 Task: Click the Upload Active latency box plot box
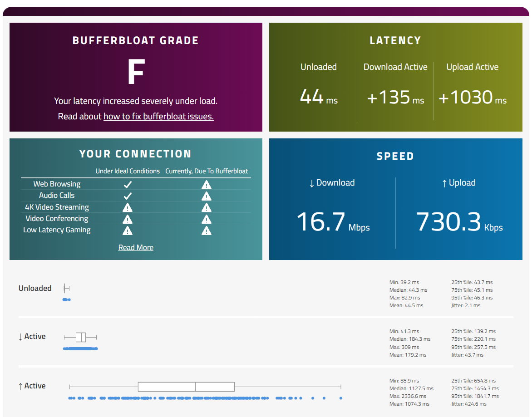pos(186,387)
